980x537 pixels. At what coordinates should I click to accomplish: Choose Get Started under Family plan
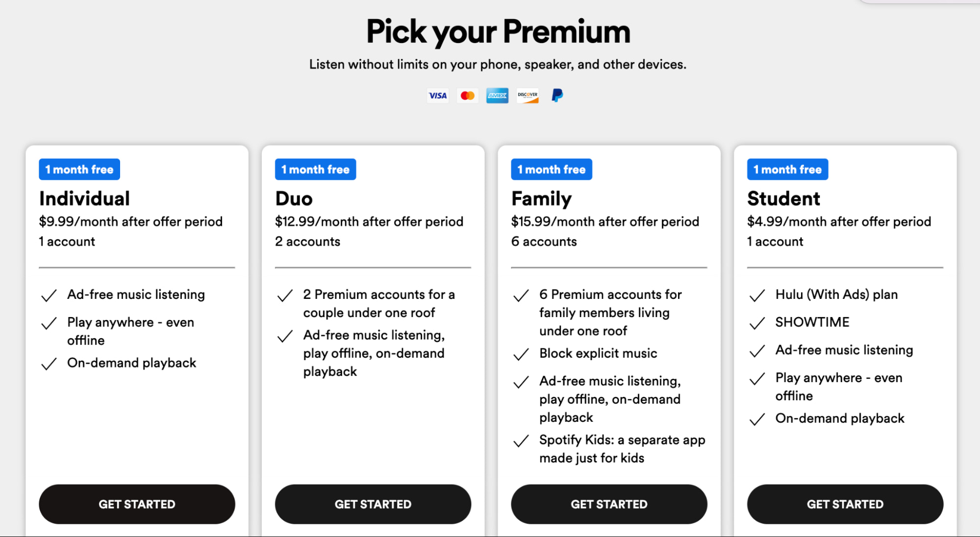(609, 504)
